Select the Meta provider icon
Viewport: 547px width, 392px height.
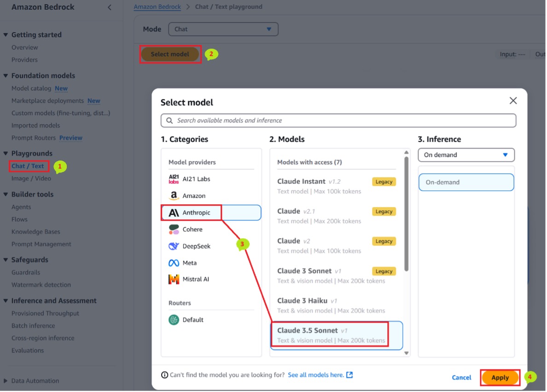coord(174,263)
